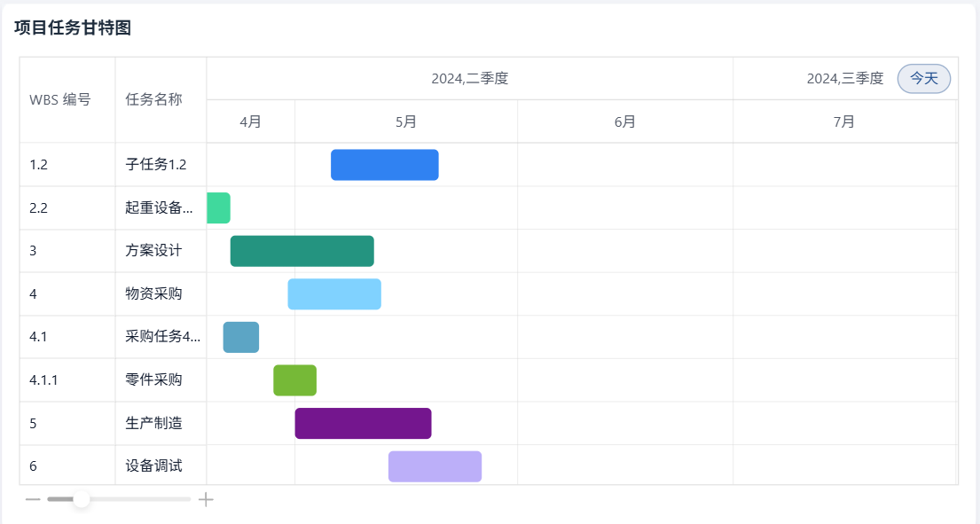The width and height of the screenshot is (980, 524).
Task: Click the 5月 month header
Action: (406, 121)
